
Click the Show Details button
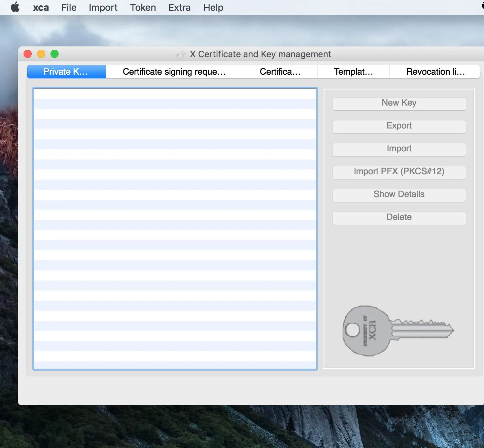[399, 195]
